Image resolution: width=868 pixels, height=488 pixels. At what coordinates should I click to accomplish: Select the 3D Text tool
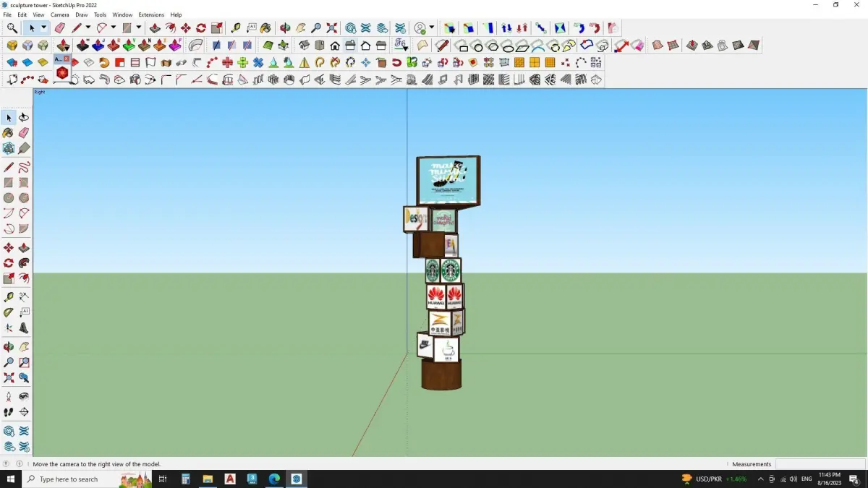24,328
